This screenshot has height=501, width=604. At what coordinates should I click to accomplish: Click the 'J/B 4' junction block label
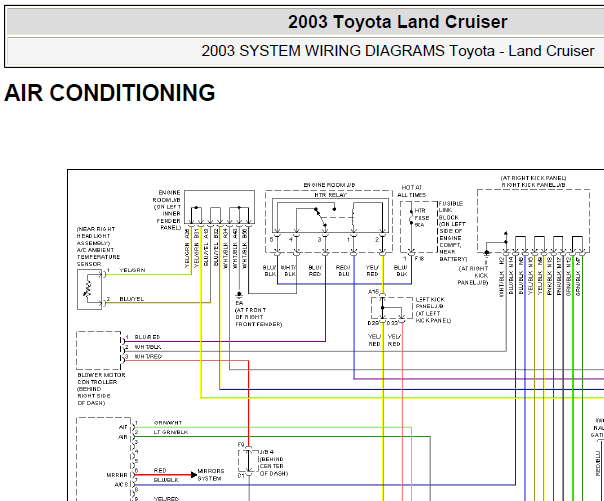(267, 452)
